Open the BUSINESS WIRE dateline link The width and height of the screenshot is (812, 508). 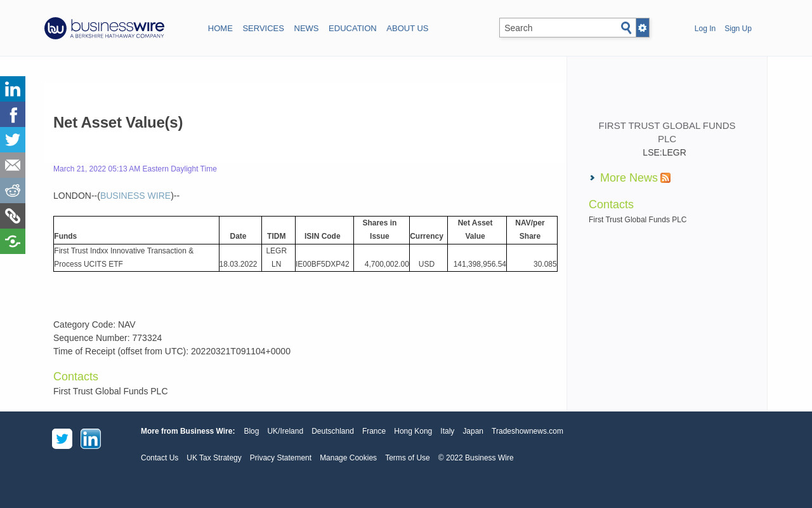pos(136,196)
